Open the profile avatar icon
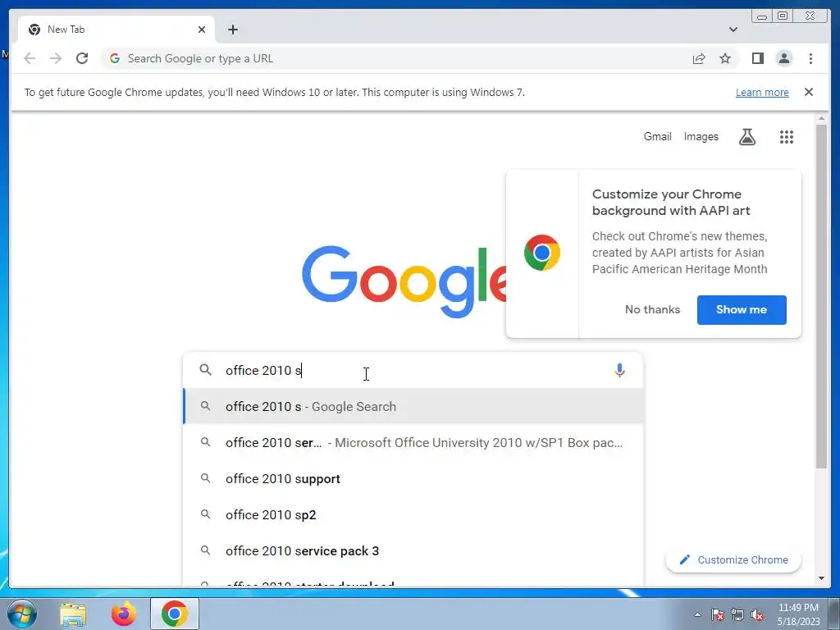The image size is (840, 630). pyautogui.click(x=783, y=58)
